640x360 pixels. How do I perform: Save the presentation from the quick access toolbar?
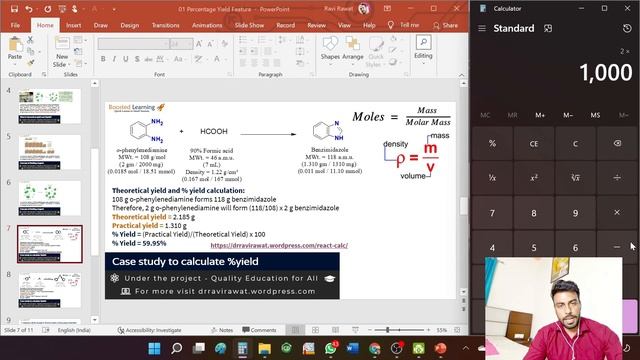pos(14,9)
